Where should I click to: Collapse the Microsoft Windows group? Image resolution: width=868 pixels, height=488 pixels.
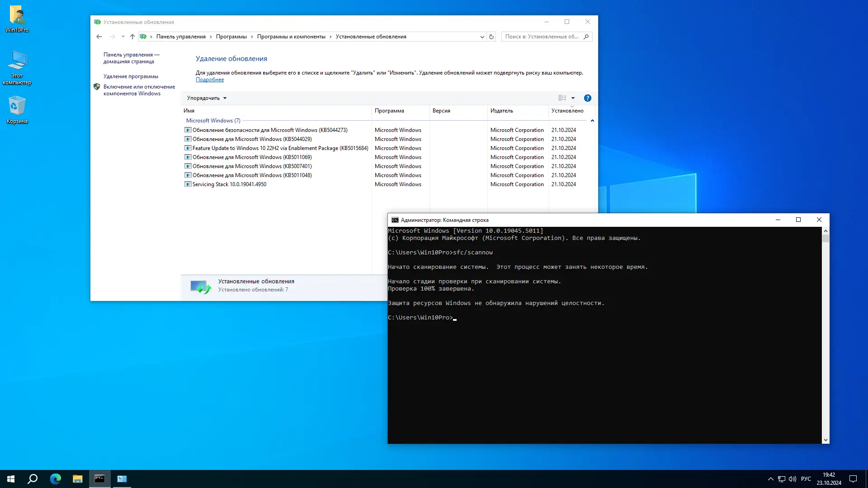coord(592,121)
